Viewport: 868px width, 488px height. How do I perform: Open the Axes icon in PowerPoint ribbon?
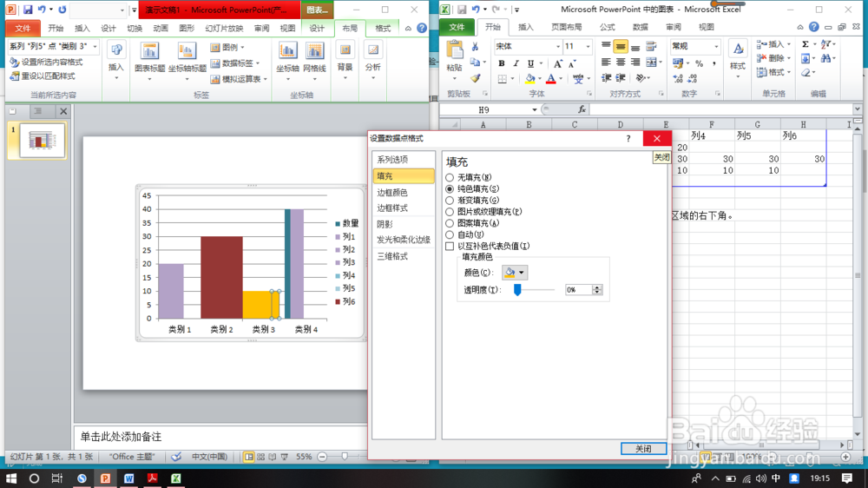coord(287,52)
